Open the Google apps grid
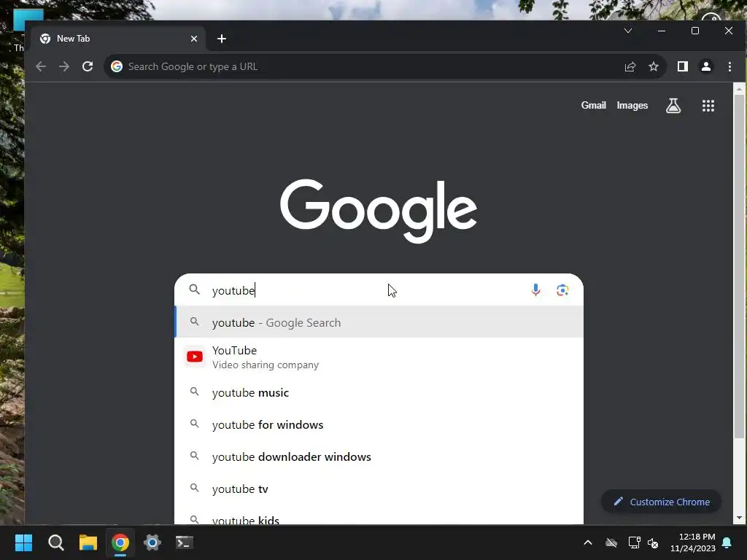 (708, 106)
